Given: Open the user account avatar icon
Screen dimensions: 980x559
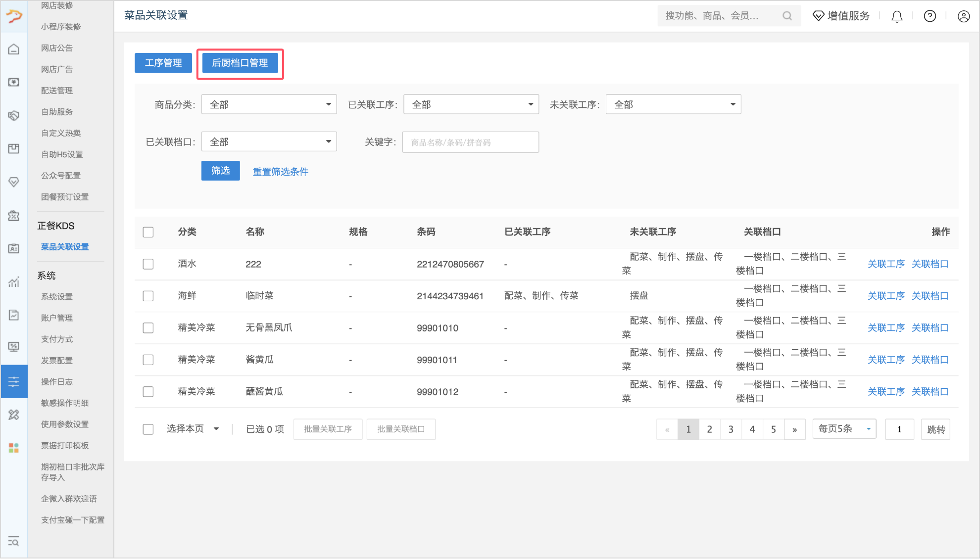Looking at the screenshot, I should pyautogui.click(x=964, y=16).
